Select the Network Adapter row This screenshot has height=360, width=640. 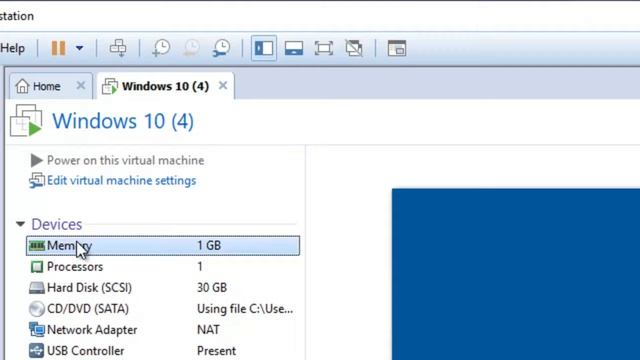[x=163, y=330]
